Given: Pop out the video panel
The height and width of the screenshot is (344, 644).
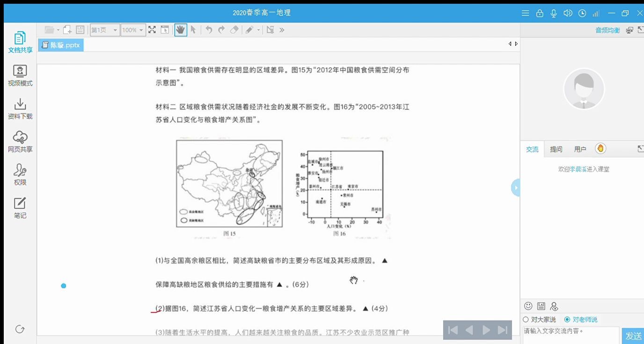Looking at the screenshot, I should pyautogui.click(x=641, y=30).
